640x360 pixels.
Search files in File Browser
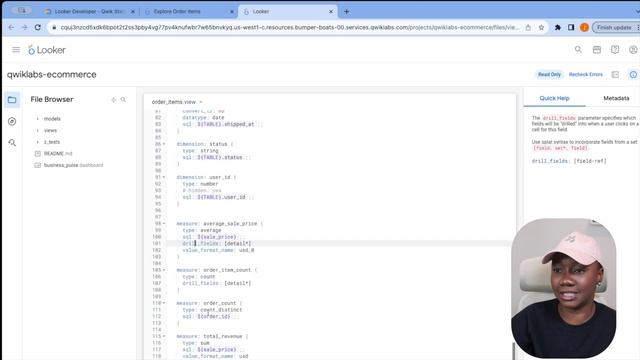pyautogui.click(x=123, y=100)
